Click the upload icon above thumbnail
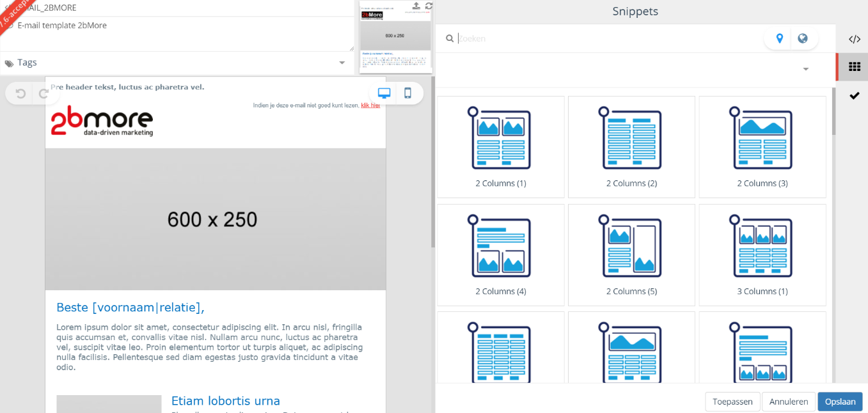The image size is (868, 413). tap(416, 6)
